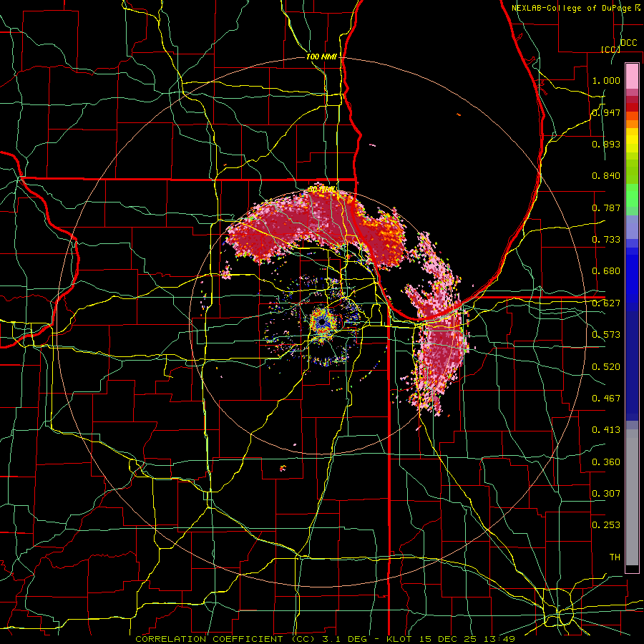This screenshot has height=644, width=644.
Task: Click the 0.947 scale value
Action: click(606, 112)
